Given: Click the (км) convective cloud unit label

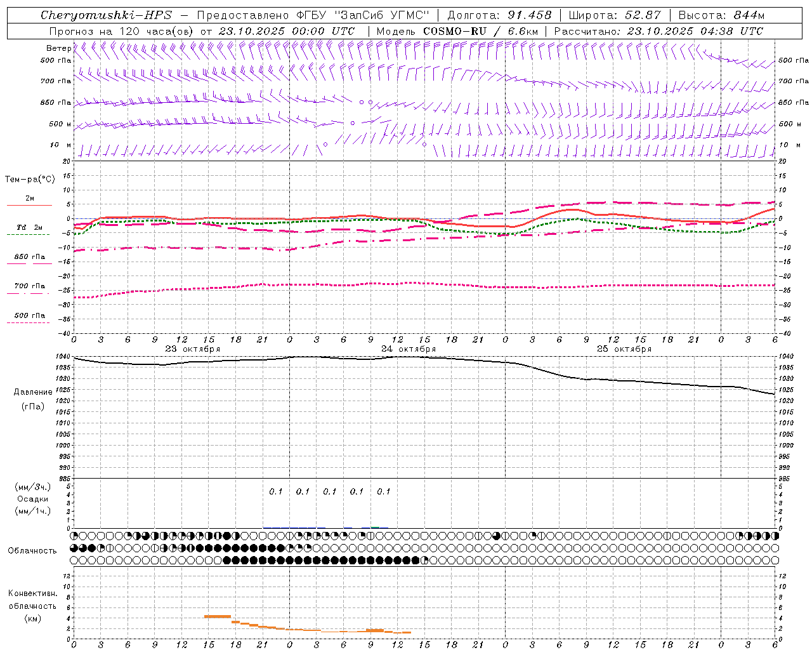Looking at the screenshot, I should 32,618.
